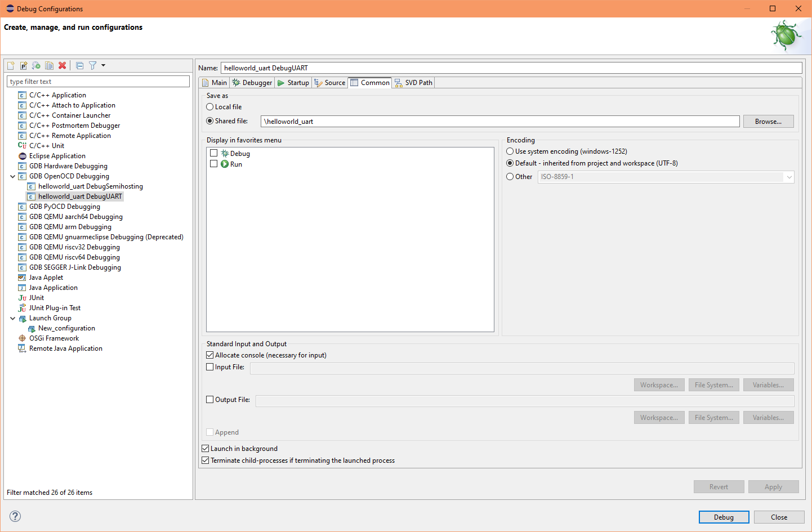
Task: Click the type filter text field
Action: (98, 82)
